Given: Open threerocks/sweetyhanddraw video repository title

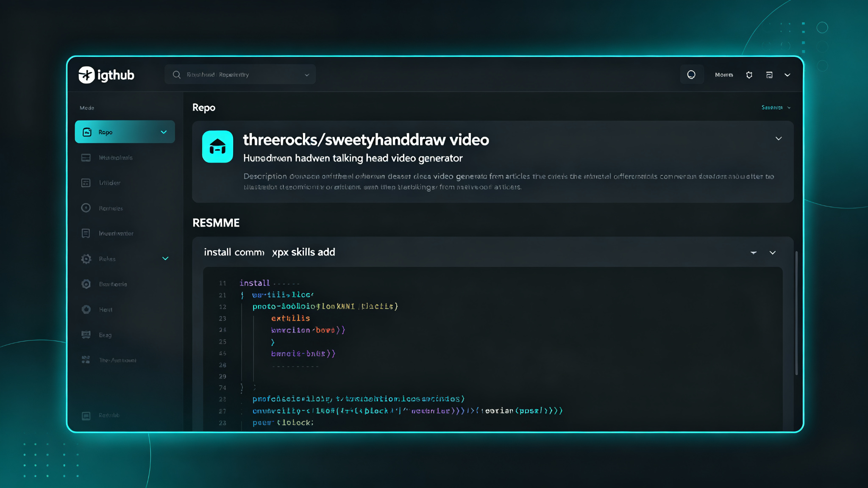Looking at the screenshot, I should pos(366,140).
